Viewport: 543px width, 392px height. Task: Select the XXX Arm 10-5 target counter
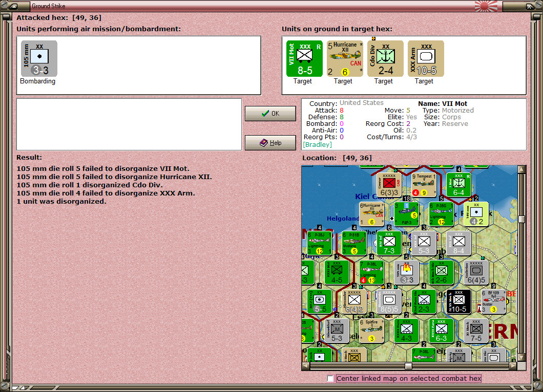pos(425,58)
